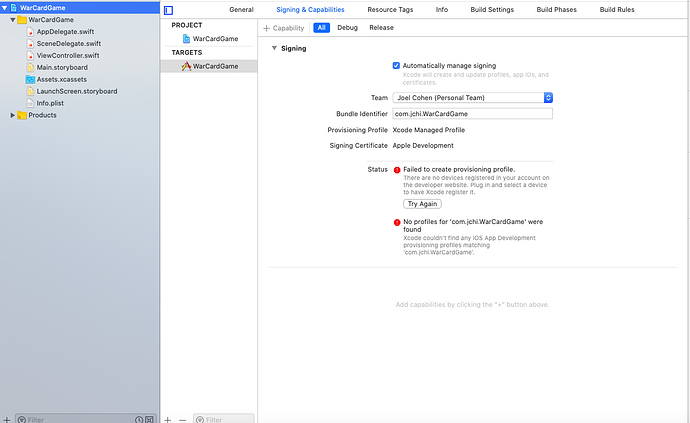Select ViewController.swift in navigator
This screenshot has width=690, height=423.
click(68, 55)
